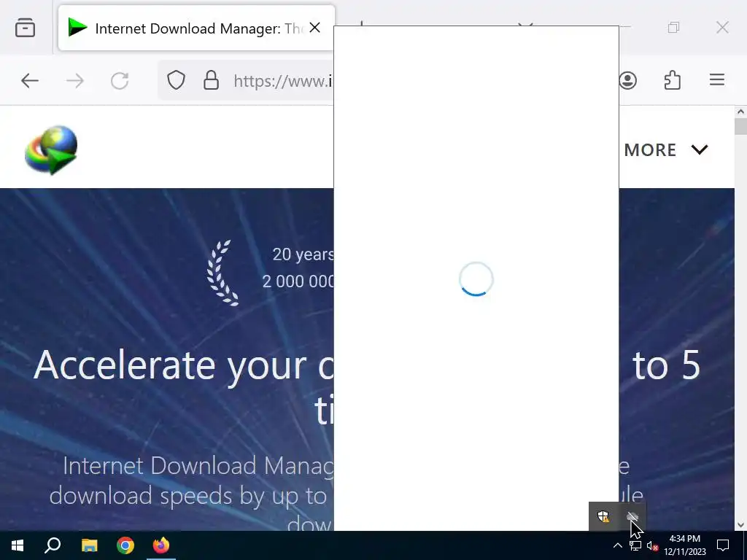Click the page scrollbar down arrow
Screen dimensions: 747x560
click(x=740, y=525)
